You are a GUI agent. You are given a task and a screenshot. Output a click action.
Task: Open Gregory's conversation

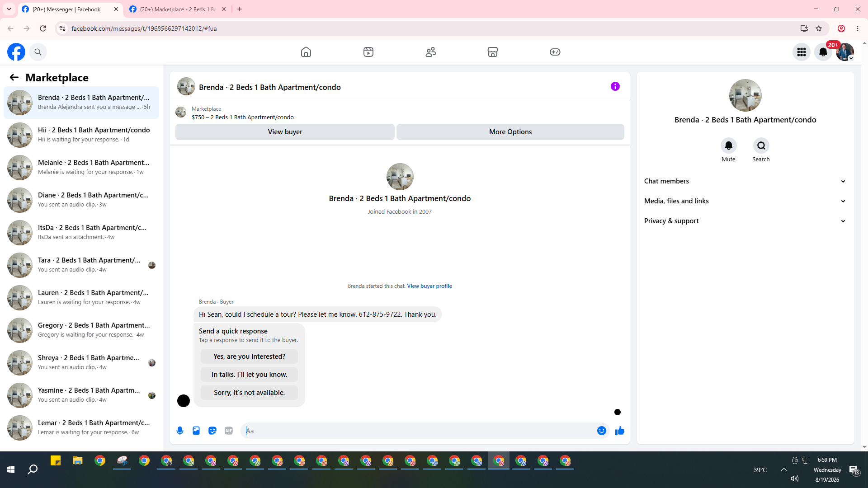(81, 330)
